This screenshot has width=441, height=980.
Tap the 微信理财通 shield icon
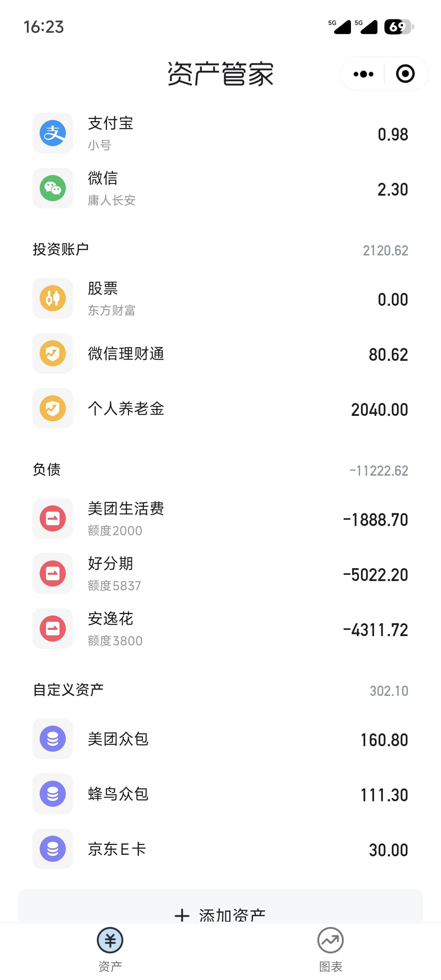tap(53, 353)
